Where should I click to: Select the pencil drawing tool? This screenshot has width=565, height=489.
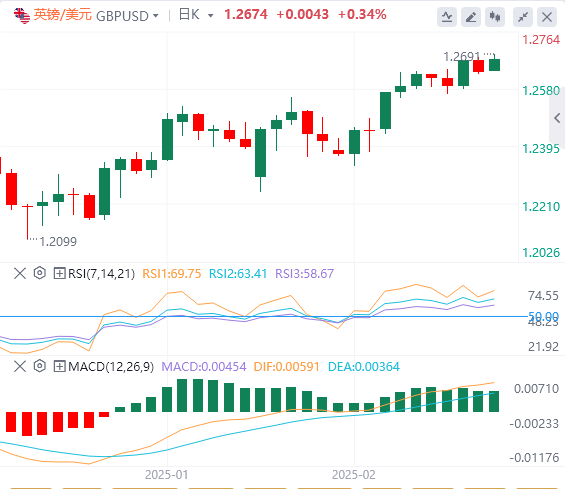(471, 17)
